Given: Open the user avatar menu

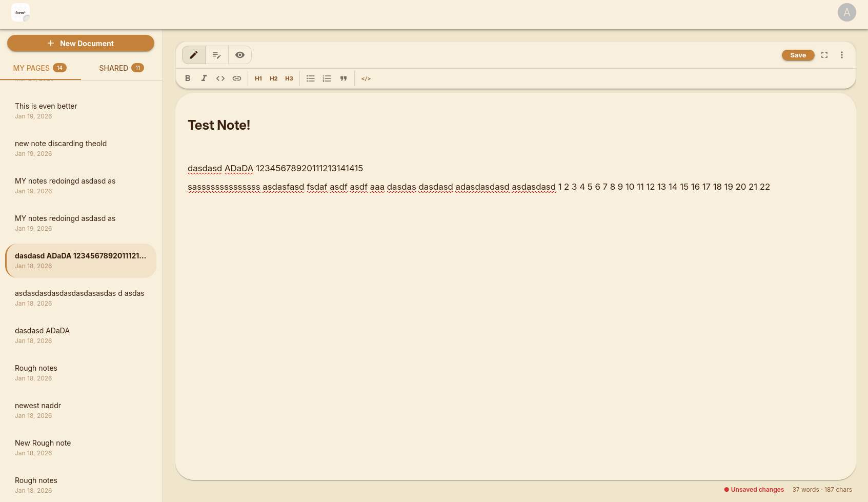Looking at the screenshot, I should click(x=846, y=12).
